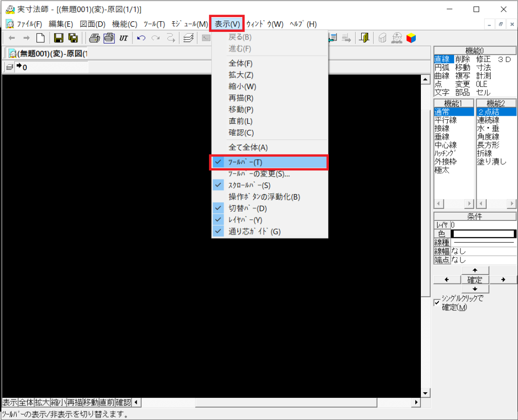Choose 再描(R) from the 表示 menu

269,98
